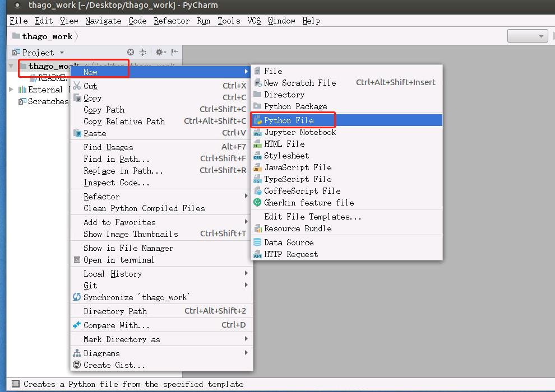Click the Open in terminal icon

[77, 260]
